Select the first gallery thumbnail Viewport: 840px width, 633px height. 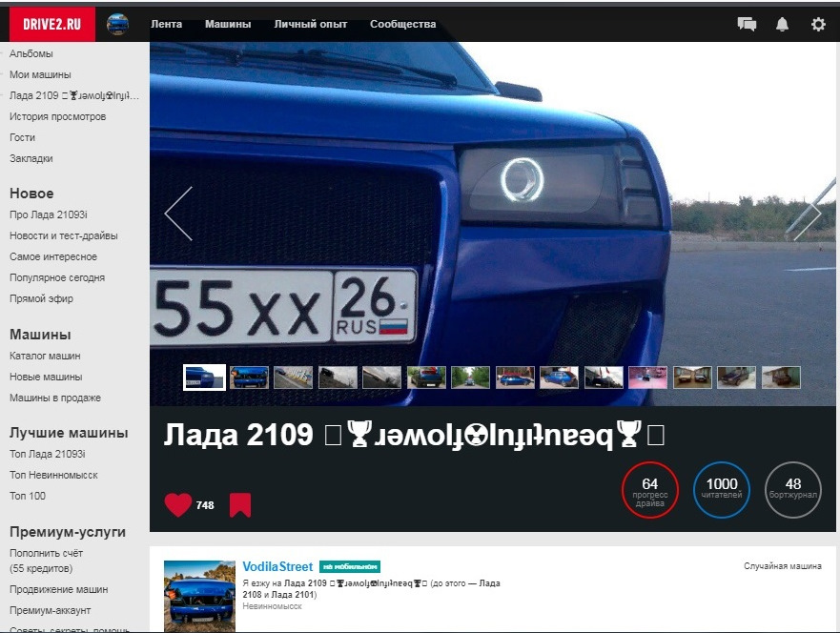click(x=204, y=377)
